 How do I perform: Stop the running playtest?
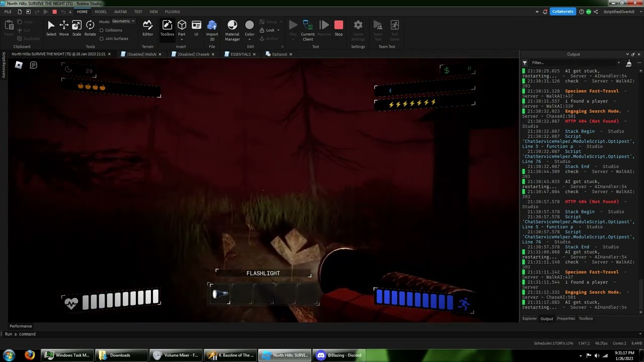pos(339,28)
